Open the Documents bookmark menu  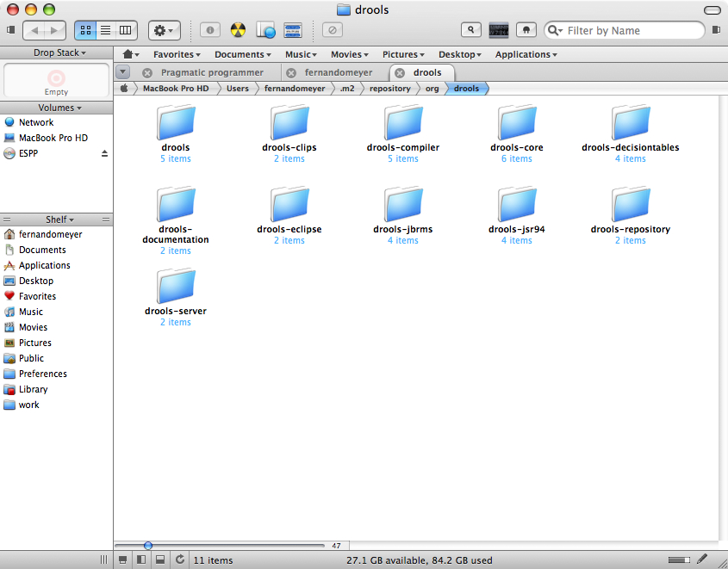[x=242, y=55]
